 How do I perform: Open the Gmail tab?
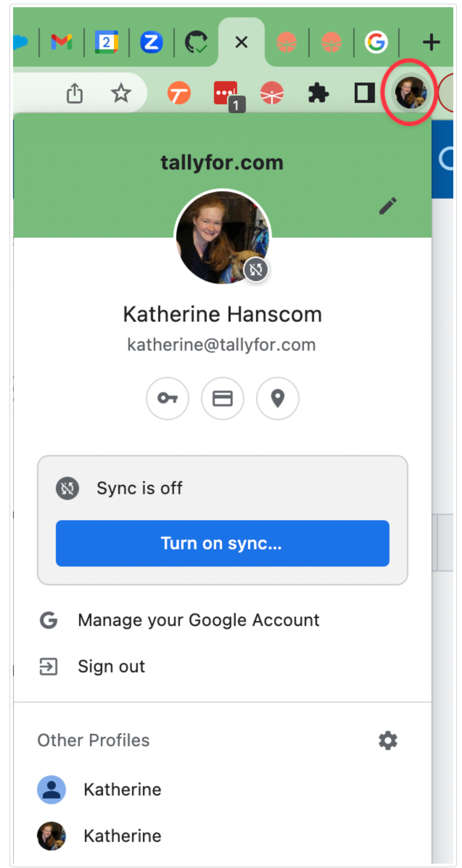(x=61, y=42)
